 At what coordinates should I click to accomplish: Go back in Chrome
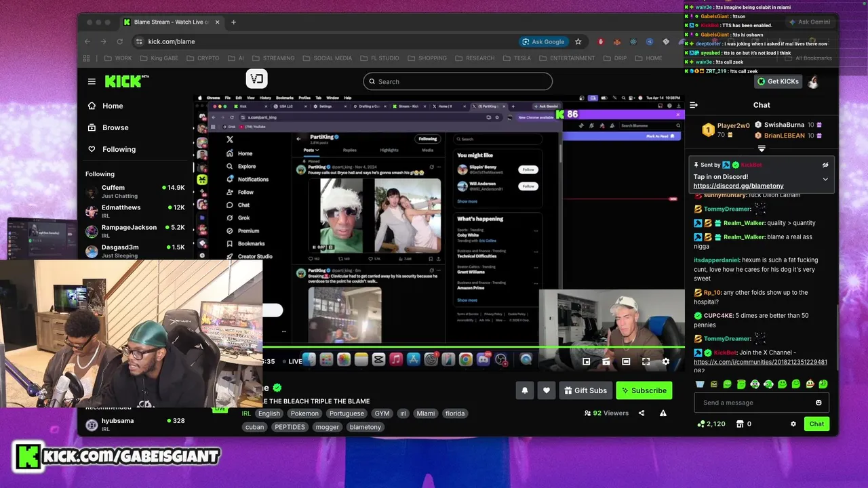[x=87, y=41]
